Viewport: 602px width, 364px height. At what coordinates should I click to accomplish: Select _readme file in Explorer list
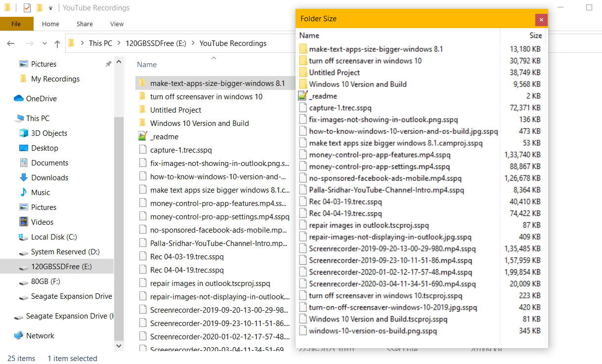[164, 137]
